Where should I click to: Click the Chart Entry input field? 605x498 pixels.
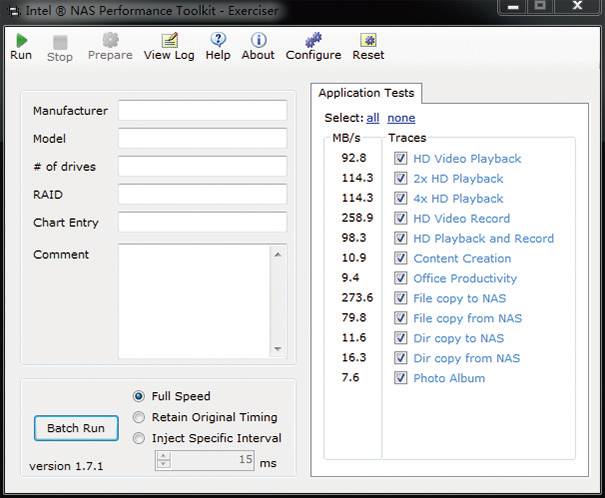pos(203,222)
